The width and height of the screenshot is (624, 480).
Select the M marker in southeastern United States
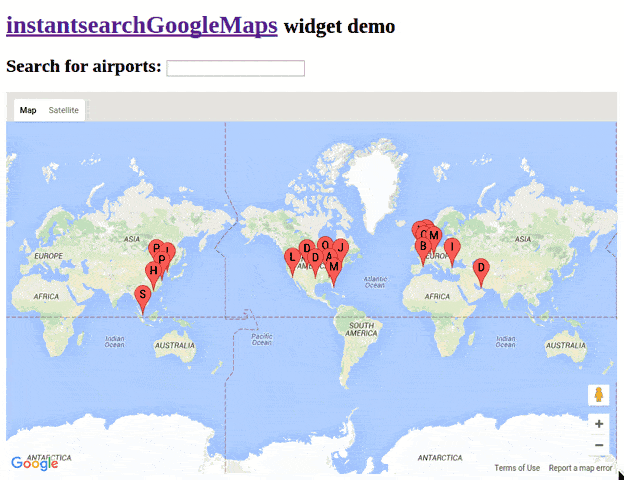(334, 267)
